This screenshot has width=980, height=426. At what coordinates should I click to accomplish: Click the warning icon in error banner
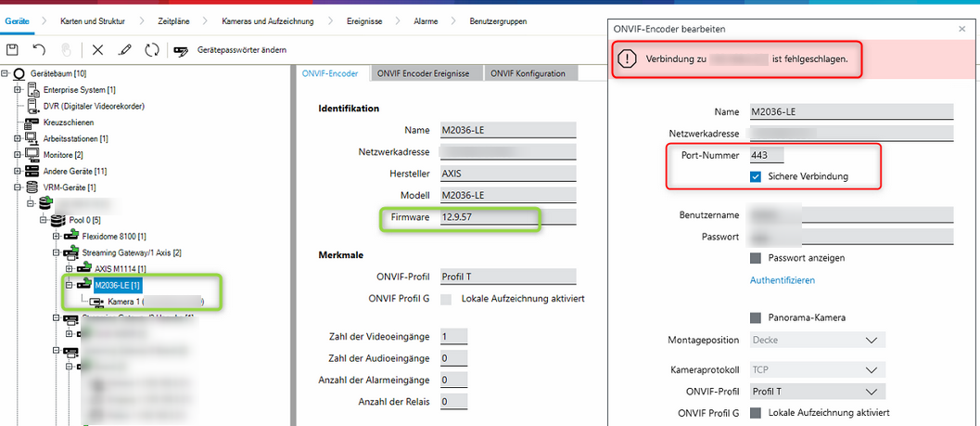click(x=626, y=58)
